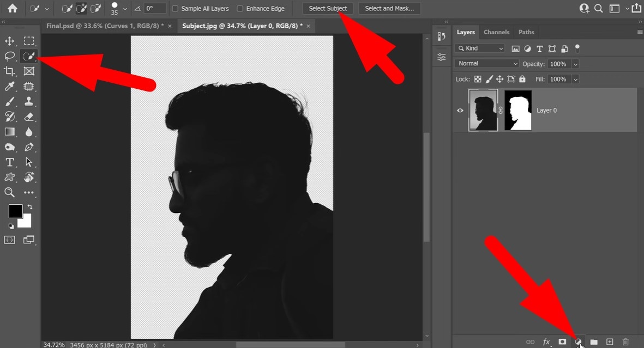Select the Eraser tool
Image resolution: width=644 pixels, height=348 pixels.
pos(29,117)
